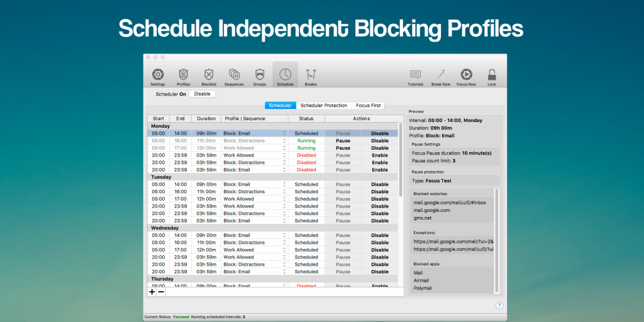The height and width of the screenshot is (322, 644).
Task: Add a schedule interval with plus button
Action: (x=152, y=292)
